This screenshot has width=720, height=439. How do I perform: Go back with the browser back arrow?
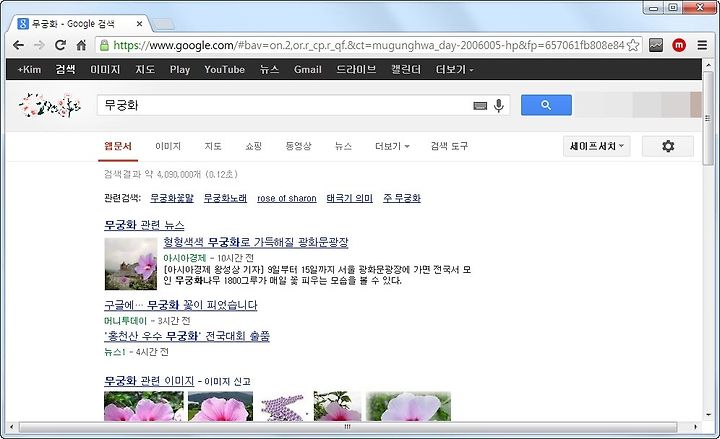point(18,45)
